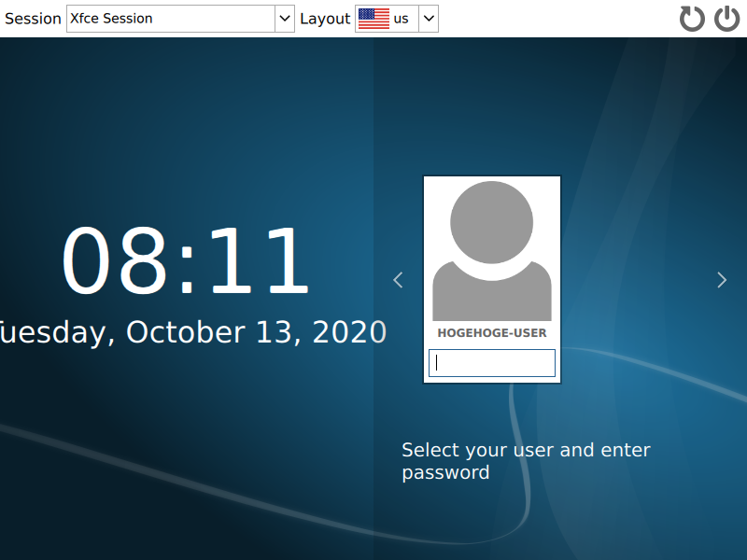Select the gray user avatar silhouette
This screenshot has width=747, height=560.
(492, 251)
